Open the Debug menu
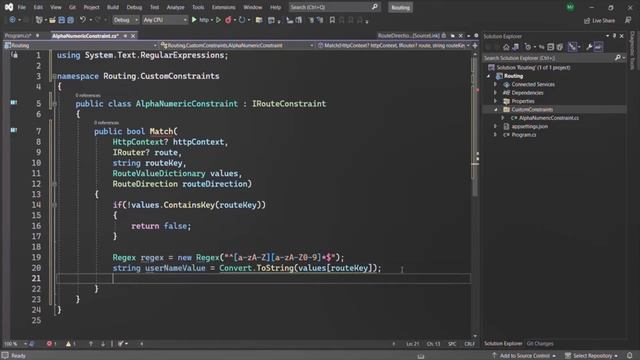 point(134,7)
